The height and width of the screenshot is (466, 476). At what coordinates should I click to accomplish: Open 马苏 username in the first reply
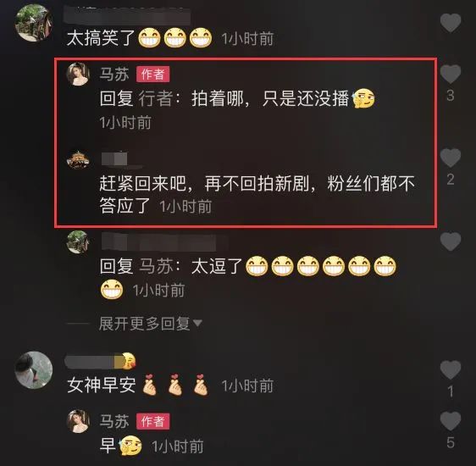coord(114,75)
